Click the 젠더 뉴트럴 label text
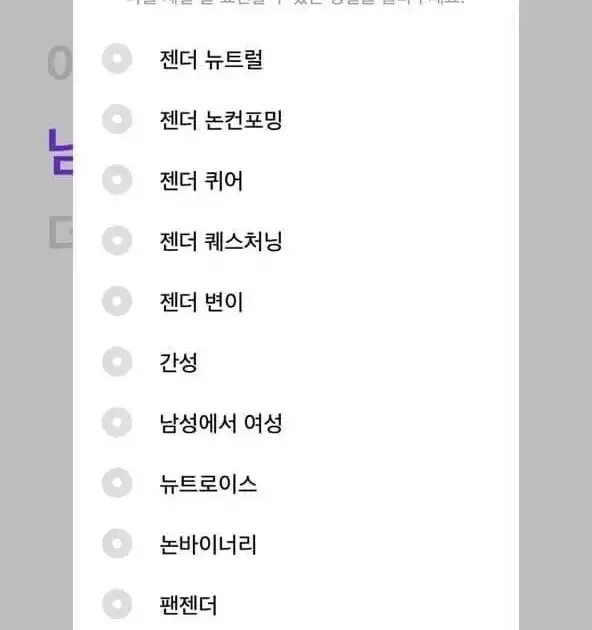 pyautogui.click(x=211, y=59)
